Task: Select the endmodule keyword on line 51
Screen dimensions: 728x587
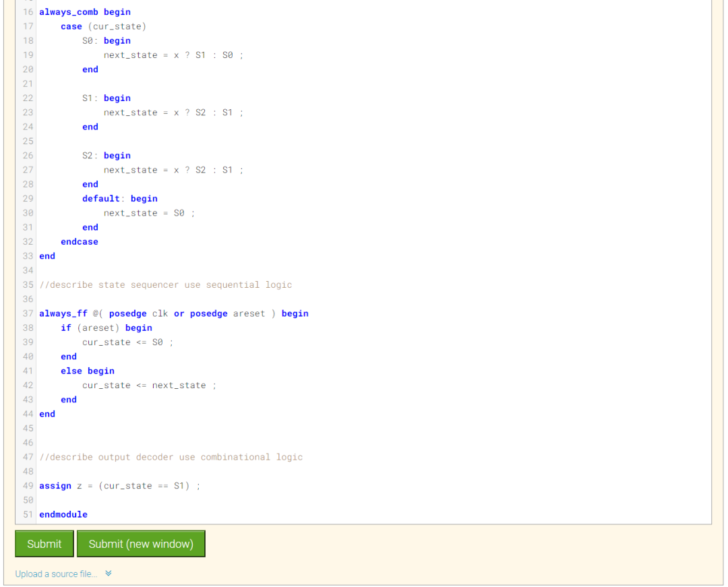Action: (63, 514)
